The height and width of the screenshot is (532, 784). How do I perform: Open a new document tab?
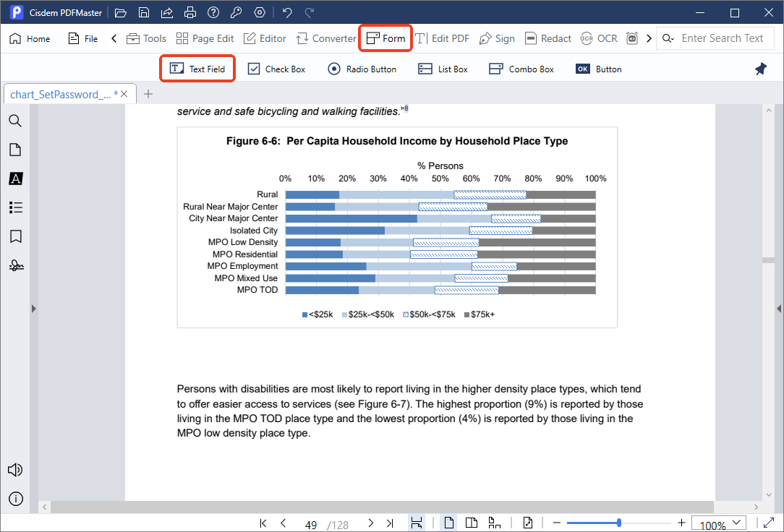click(148, 94)
